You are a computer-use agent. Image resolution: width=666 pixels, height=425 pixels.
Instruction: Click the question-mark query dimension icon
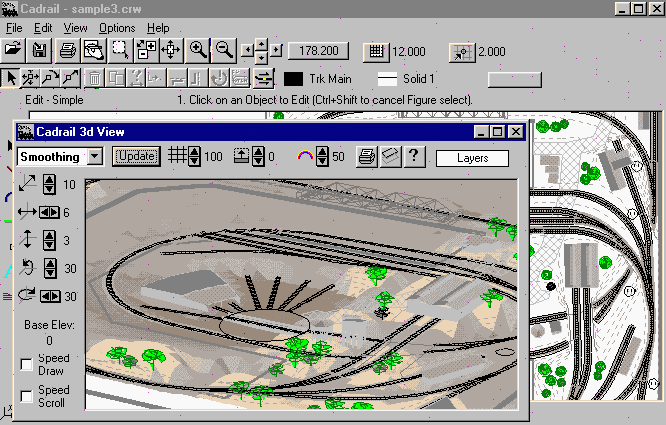click(136, 78)
